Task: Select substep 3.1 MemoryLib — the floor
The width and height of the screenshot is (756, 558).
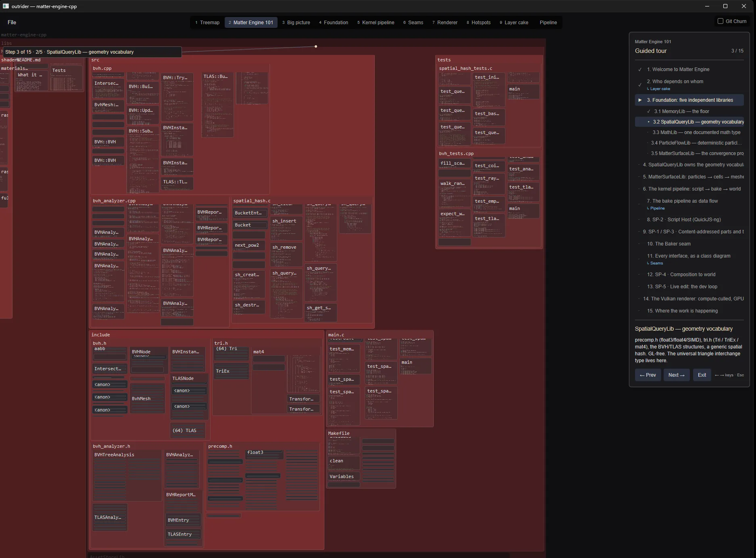Action: (689, 111)
